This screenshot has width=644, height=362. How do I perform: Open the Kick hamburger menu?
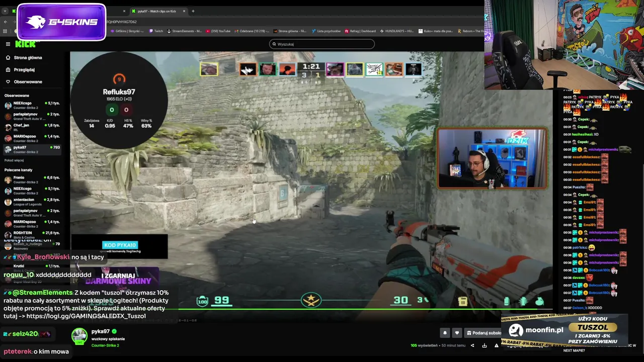tap(8, 44)
